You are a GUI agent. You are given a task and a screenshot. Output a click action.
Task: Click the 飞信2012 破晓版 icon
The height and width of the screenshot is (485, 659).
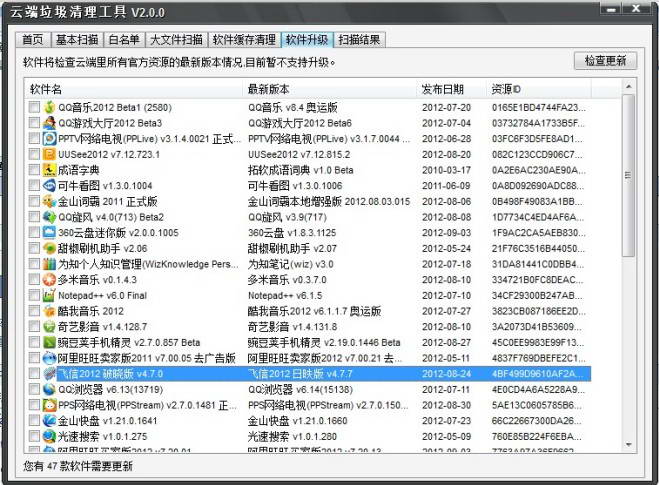49,374
